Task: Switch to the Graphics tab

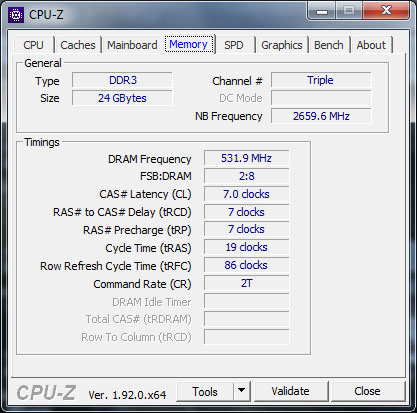Action: click(x=282, y=45)
